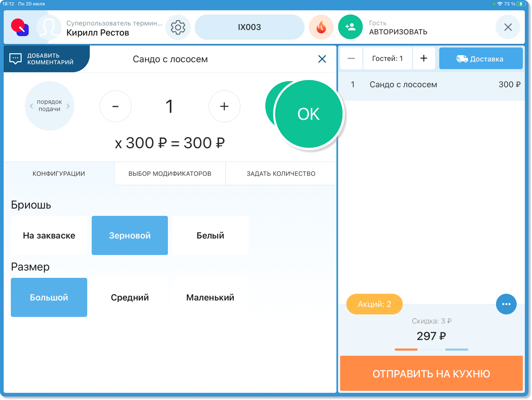Open the Задать количество tab
The height and width of the screenshot is (400, 532).
(x=281, y=173)
